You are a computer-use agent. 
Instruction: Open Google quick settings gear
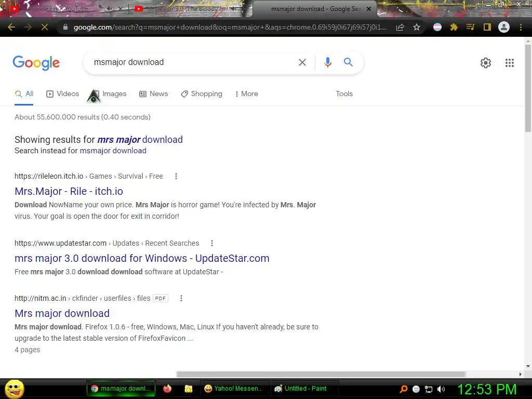[x=486, y=63]
